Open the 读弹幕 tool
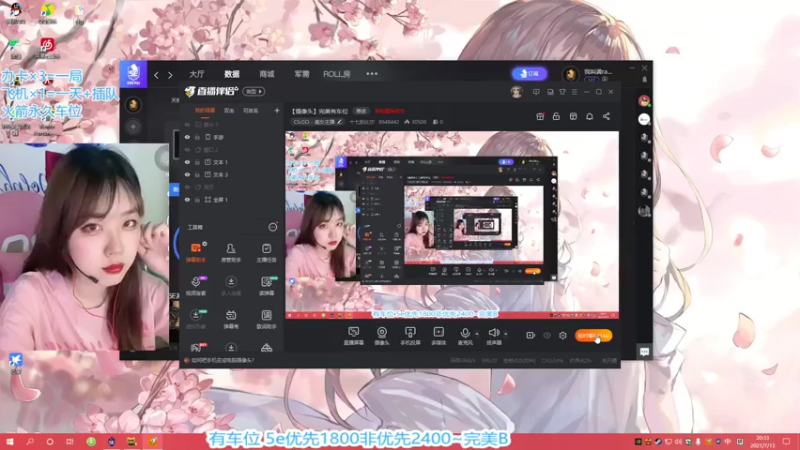 [266, 286]
